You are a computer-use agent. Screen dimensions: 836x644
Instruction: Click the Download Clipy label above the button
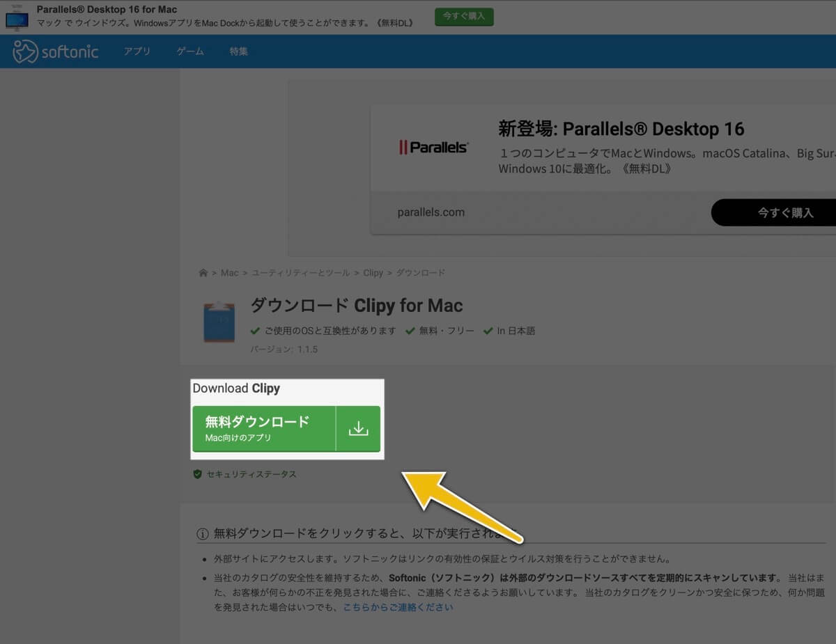[236, 388]
